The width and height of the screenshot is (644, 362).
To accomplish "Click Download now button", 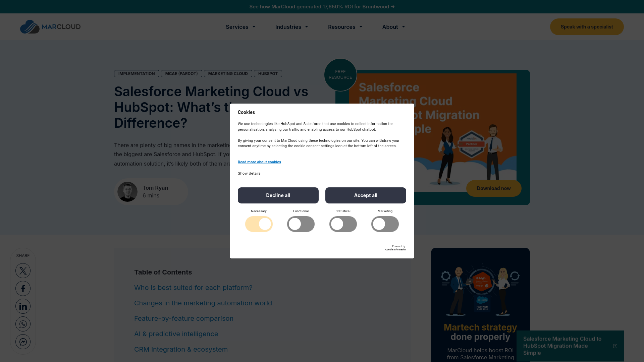I will point(494,188).
